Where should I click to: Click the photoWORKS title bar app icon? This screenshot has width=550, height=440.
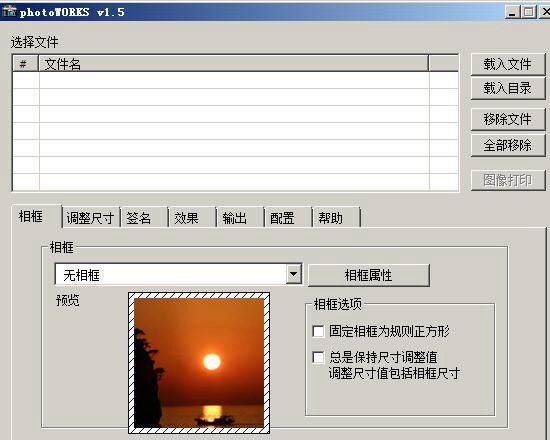(x=9, y=12)
